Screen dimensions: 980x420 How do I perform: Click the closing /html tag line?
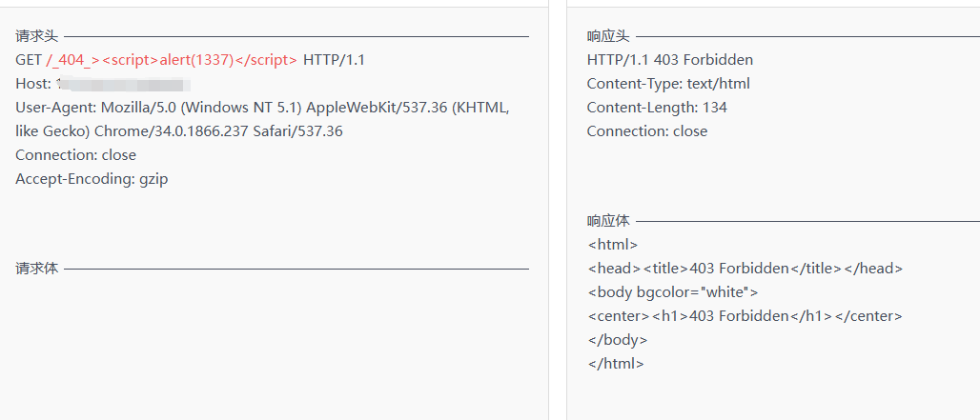click(616, 364)
